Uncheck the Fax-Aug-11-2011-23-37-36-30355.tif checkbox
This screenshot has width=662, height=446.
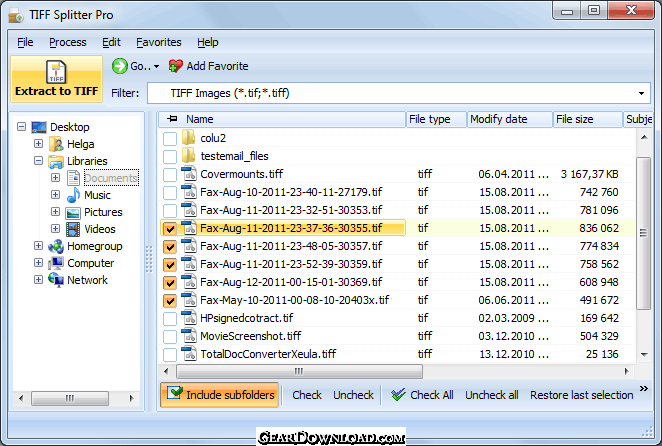170,228
